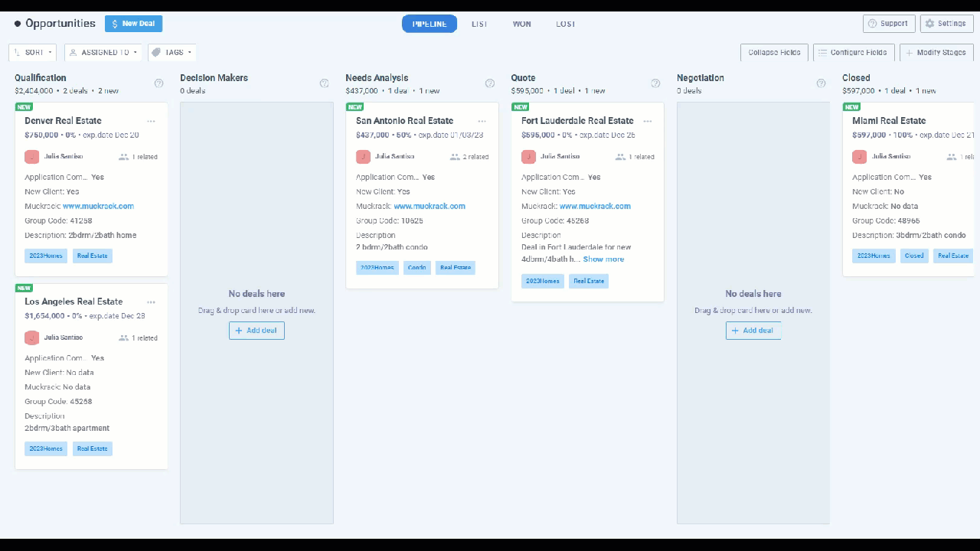Image resolution: width=980 pixels, height=551 pixels.
Task: Show more of Fort Lauderdale description
Action: pyautogui.click(x=603, y=259)
